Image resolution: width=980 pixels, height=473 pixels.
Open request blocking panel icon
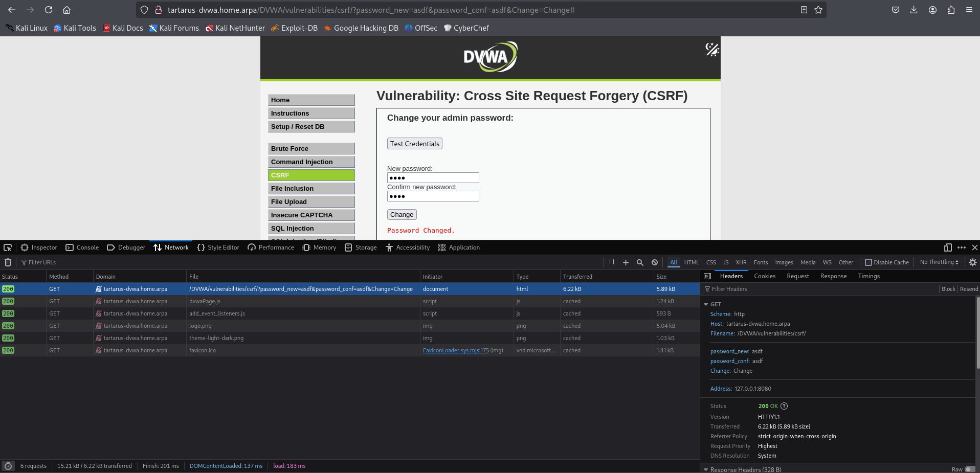click(x=655, y=262)
